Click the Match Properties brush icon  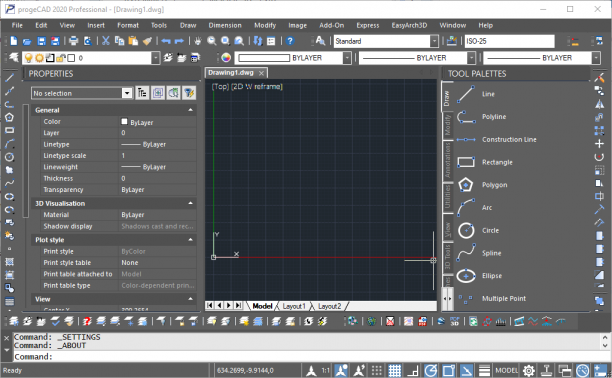147,41
